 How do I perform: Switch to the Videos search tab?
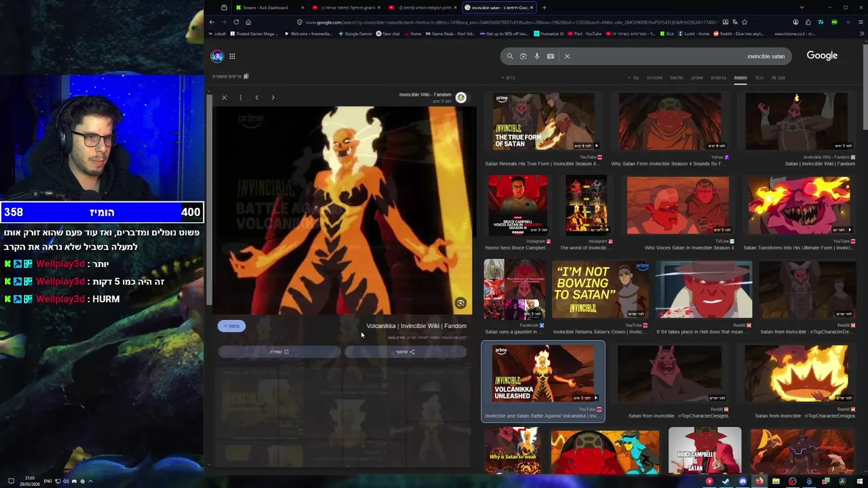coord(718,78)
